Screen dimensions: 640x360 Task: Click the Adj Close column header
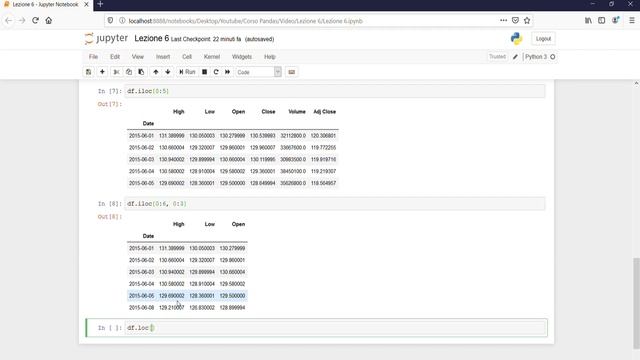(x=324, y=111)
